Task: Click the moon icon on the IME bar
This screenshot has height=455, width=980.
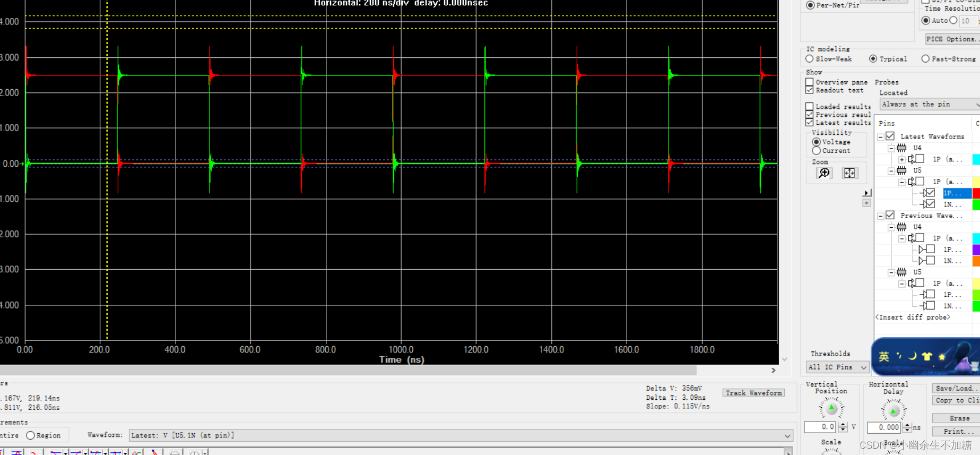Action: click(913, 356)
